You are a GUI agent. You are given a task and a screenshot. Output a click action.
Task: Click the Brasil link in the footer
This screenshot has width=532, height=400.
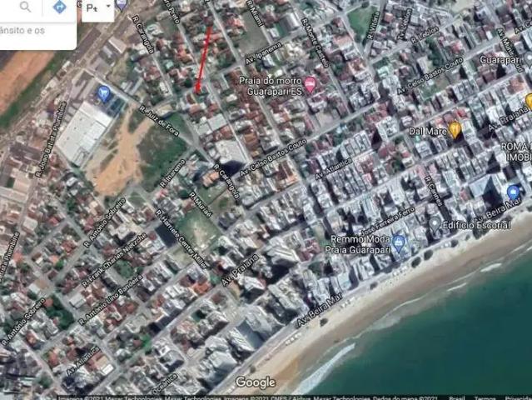click(x=457, y=398)
